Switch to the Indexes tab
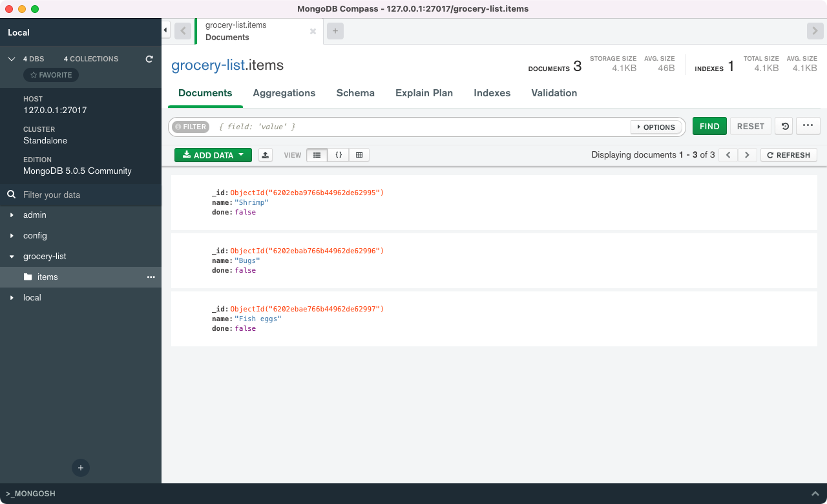The image size is (827, 504). click(x=492, y=93)
